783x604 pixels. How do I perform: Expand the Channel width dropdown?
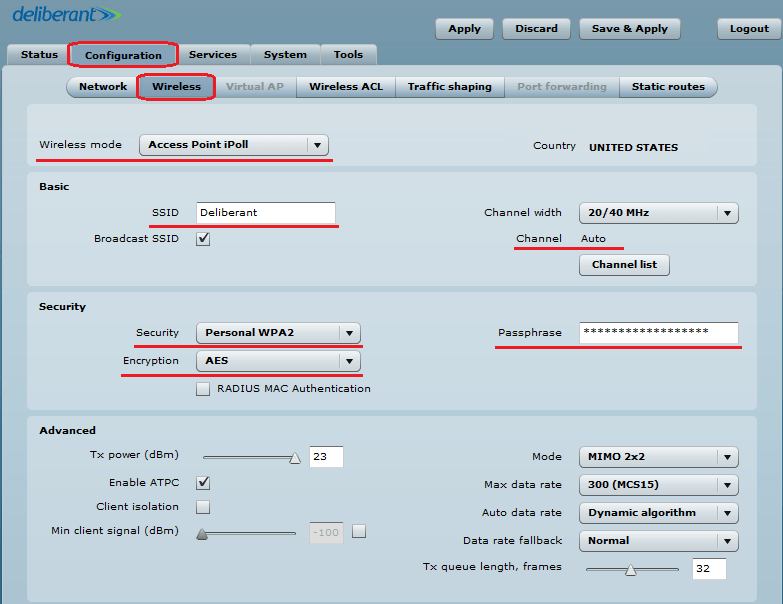(x=659, y=213)
